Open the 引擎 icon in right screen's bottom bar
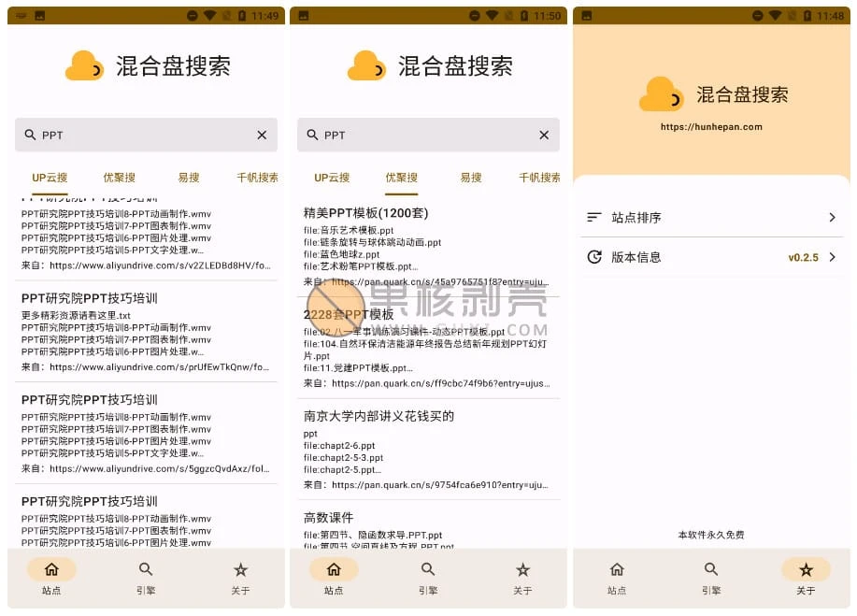Image resolution: width=857 pixels, height=616 pixels. pos(711,569)
